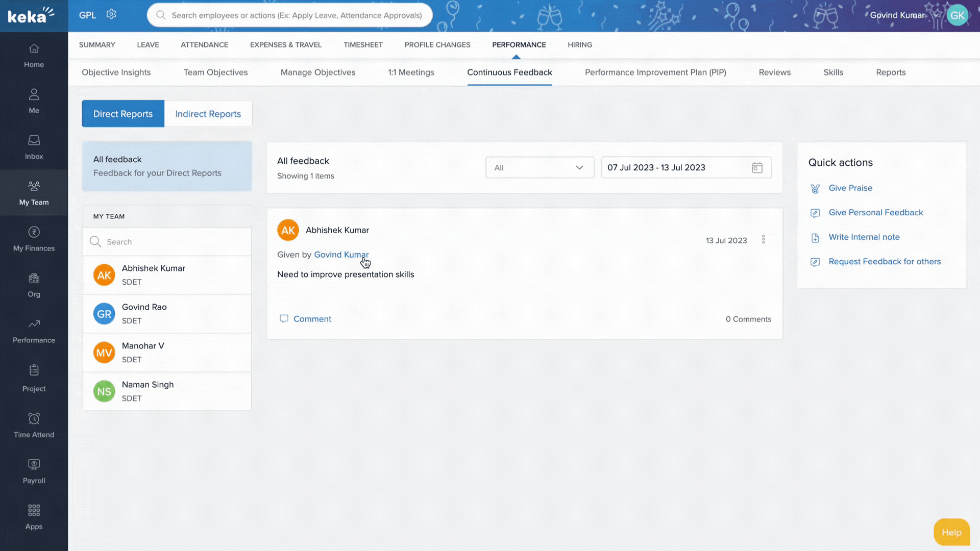Screen dimensions: 980x551
Task: Click the Time Attend clock icon
Action: pos(34,419)
